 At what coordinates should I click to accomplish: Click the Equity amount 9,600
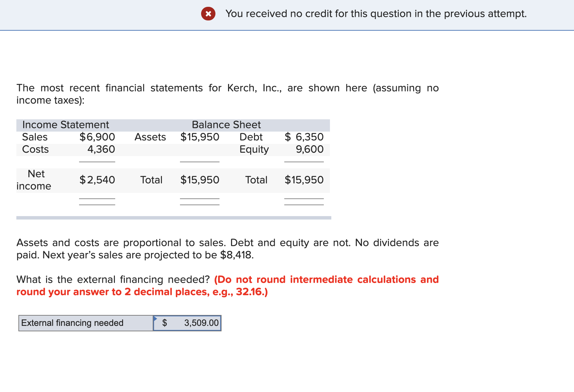(309, 149)
